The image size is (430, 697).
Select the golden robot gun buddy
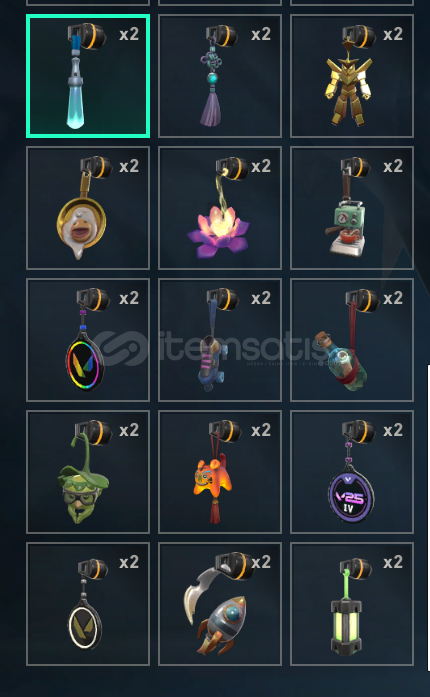[x=352, y=76]
